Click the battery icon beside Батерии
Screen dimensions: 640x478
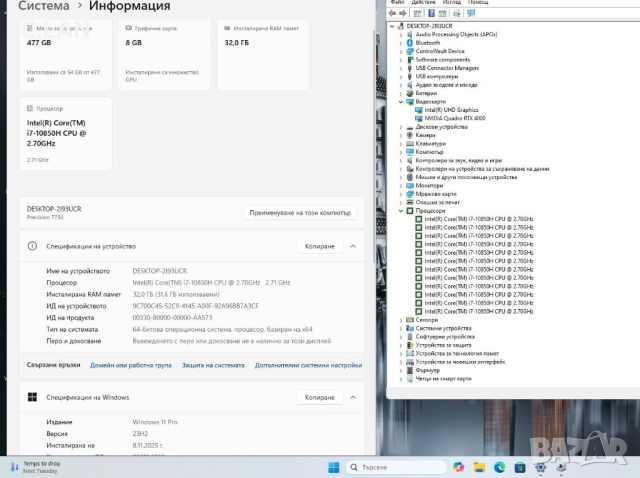tap(410, 93)
